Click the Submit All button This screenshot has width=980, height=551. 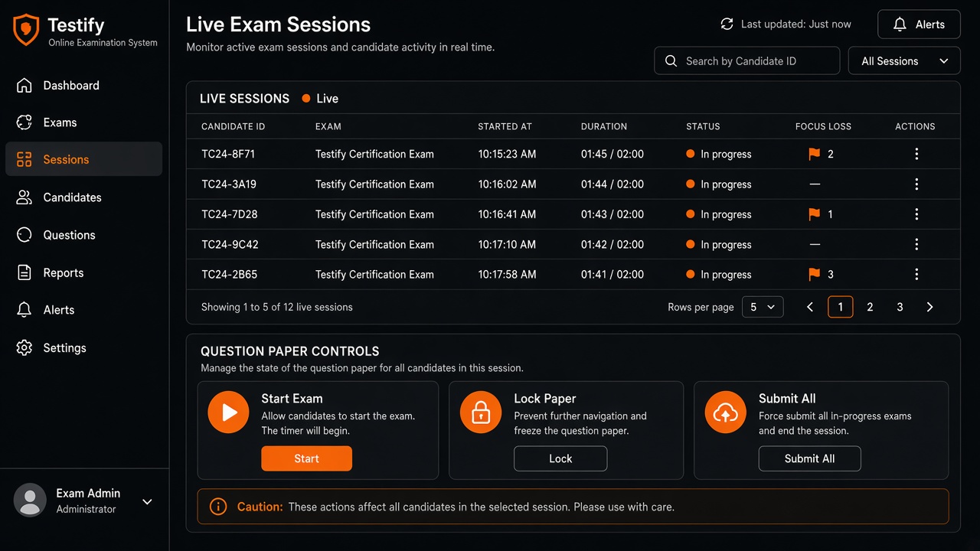(809, 458)
